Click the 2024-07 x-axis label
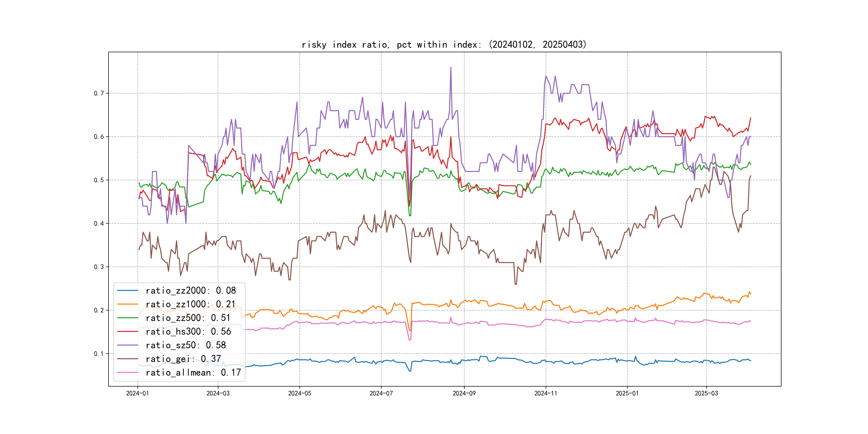The height and width of the screenshot is (434, 868). point(381,393)
